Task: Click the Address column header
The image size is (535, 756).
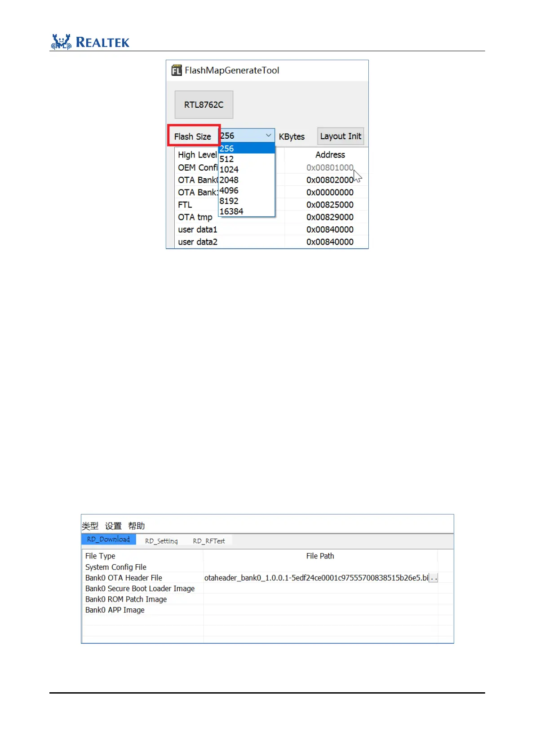Action: pos(330,154)
